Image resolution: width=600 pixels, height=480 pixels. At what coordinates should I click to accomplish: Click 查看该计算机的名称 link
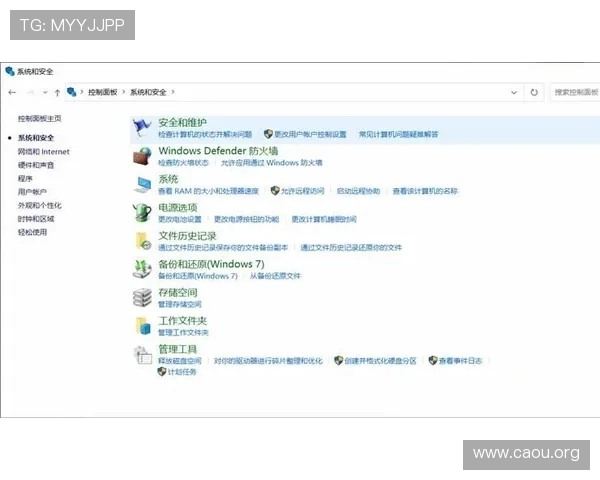425,191
